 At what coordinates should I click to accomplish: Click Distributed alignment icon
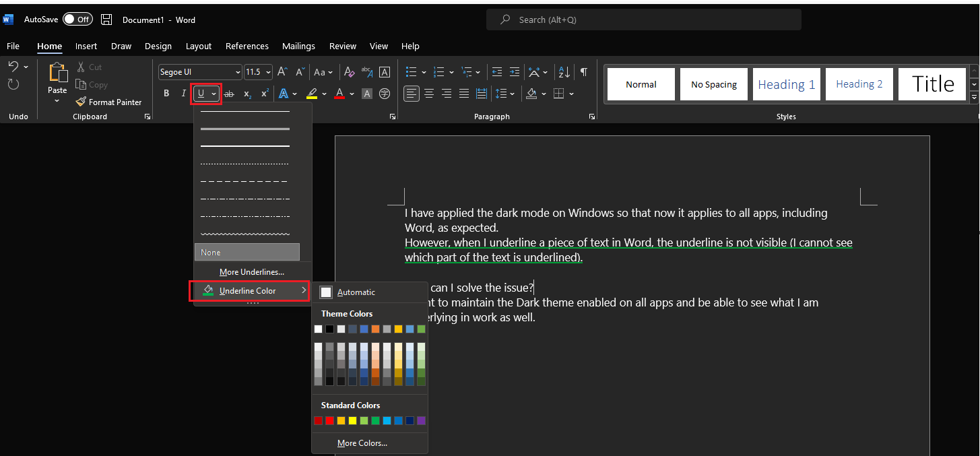pyautogui.click(x=482, y=94)
